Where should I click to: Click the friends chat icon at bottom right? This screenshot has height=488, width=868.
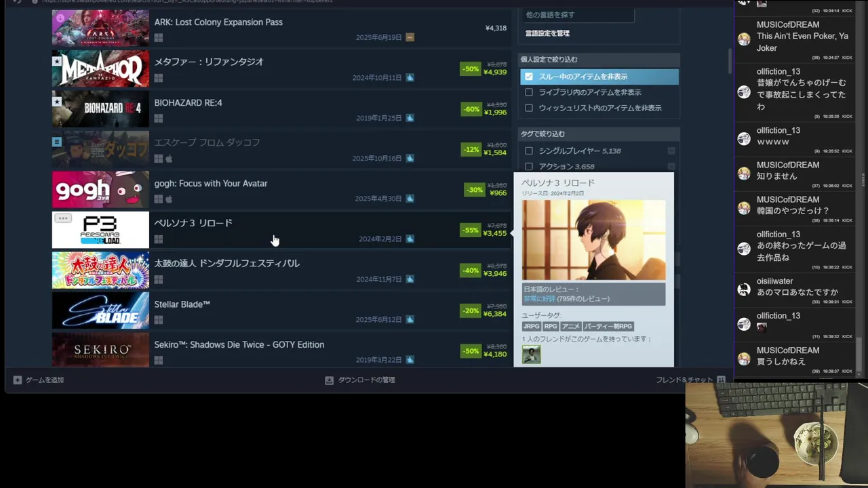(721, 380)
